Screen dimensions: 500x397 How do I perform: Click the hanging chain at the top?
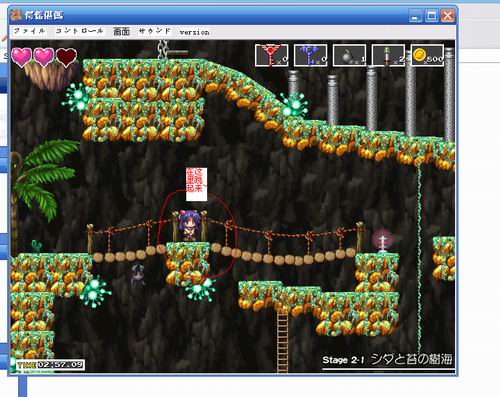click(163, 49)
